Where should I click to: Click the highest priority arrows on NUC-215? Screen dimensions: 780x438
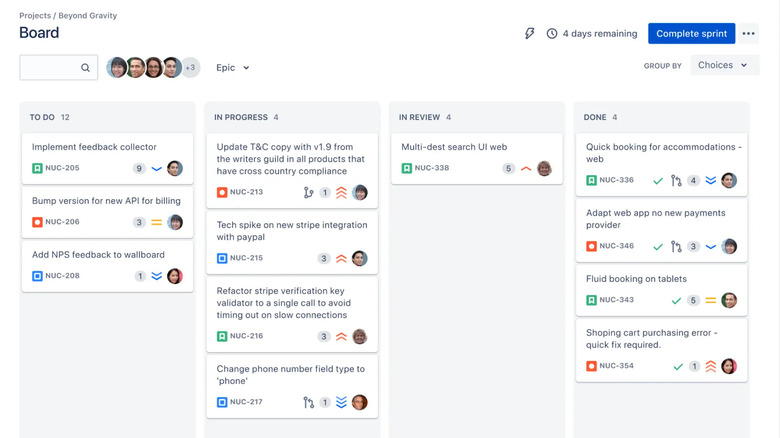tap(341, 258)
